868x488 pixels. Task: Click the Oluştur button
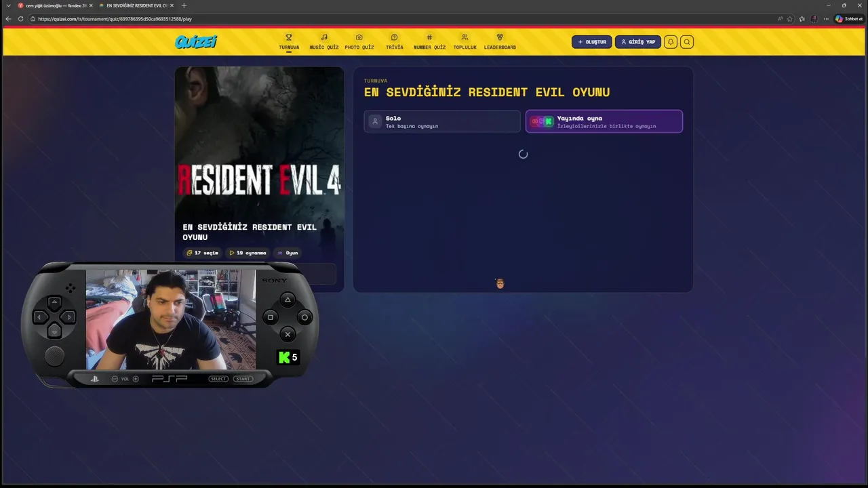click(592, 42)
